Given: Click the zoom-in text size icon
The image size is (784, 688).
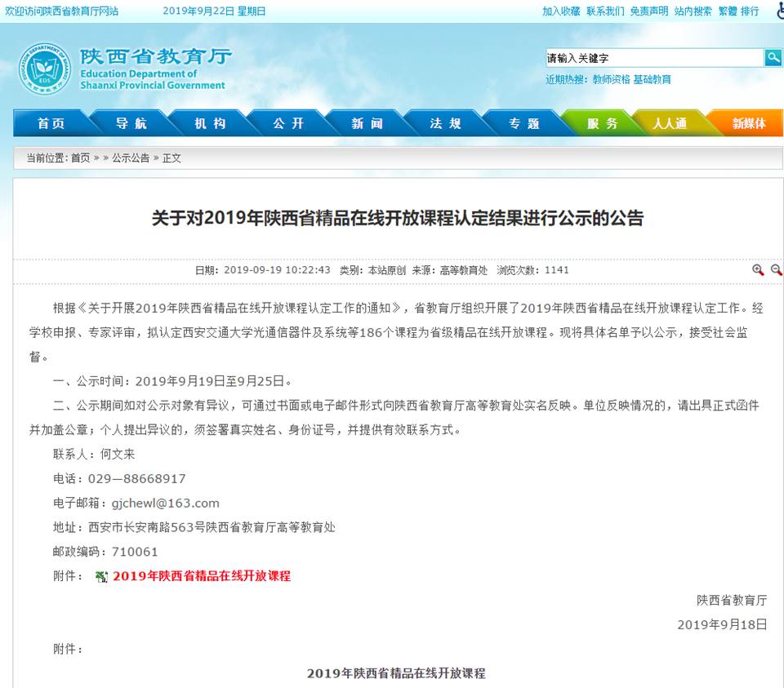Looking at the screenshot, I should pyautogui.click(x=758, y=270).
